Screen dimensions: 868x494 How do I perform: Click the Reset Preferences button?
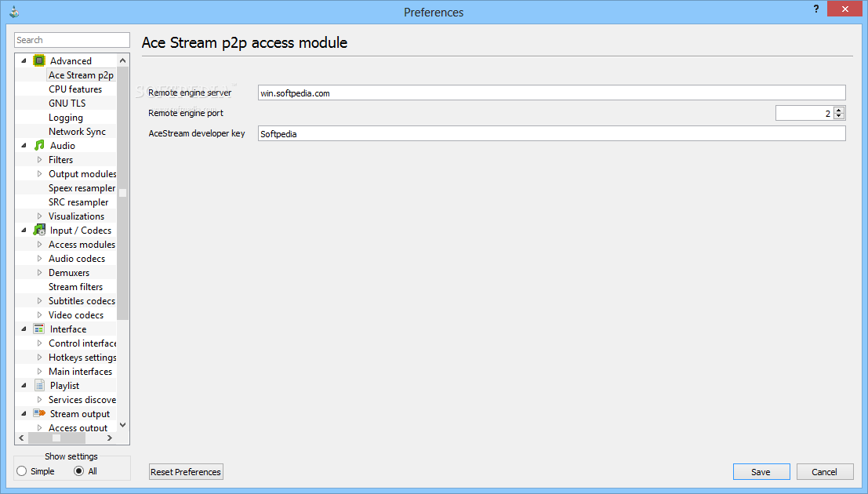(x=186, y=472)
